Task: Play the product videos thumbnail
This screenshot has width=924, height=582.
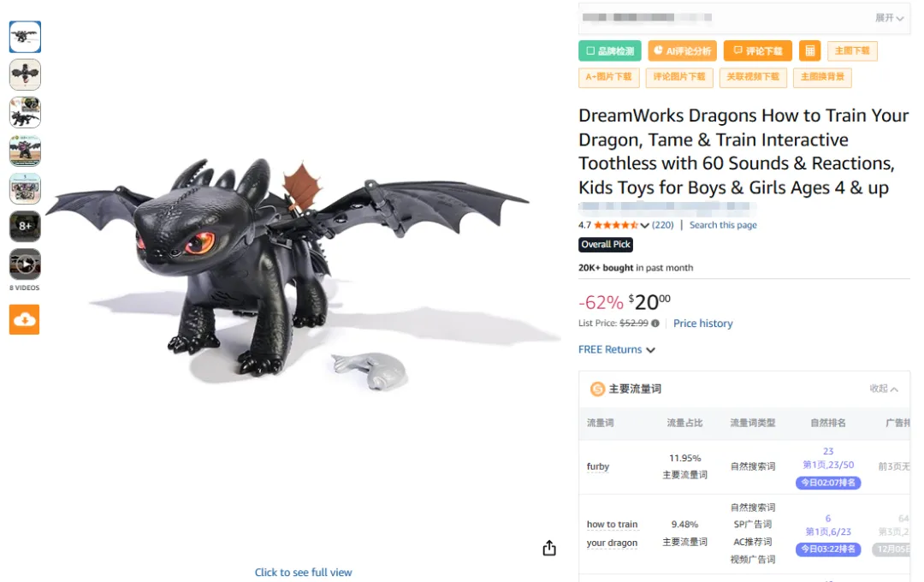Action: 25,264
